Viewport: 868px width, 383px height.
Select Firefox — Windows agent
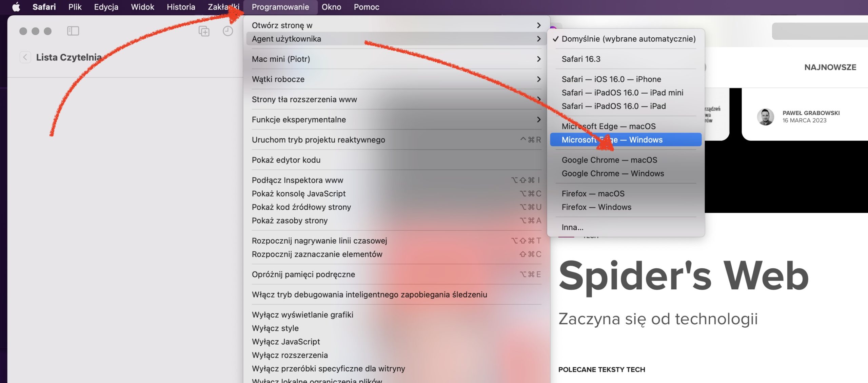pyautogui.click(x=626, y=207)
